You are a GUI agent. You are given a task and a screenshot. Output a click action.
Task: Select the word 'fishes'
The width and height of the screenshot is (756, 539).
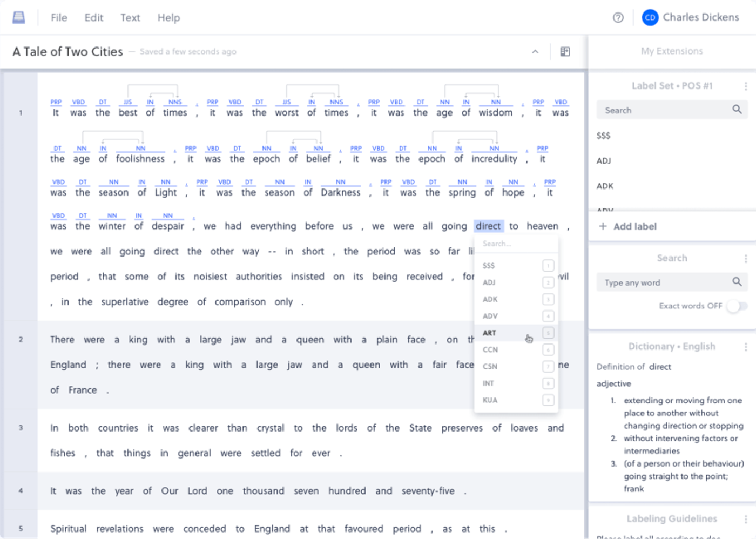(63, 453)
